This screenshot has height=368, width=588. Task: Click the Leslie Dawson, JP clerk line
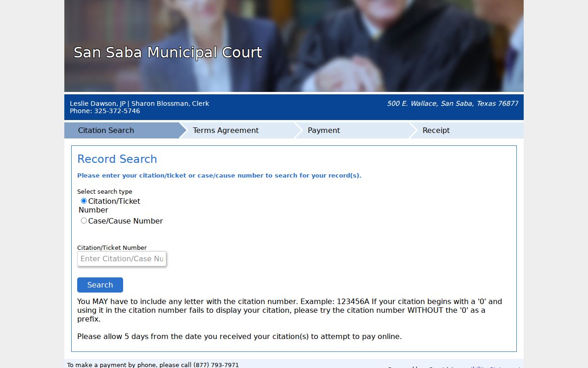(139, 103)
